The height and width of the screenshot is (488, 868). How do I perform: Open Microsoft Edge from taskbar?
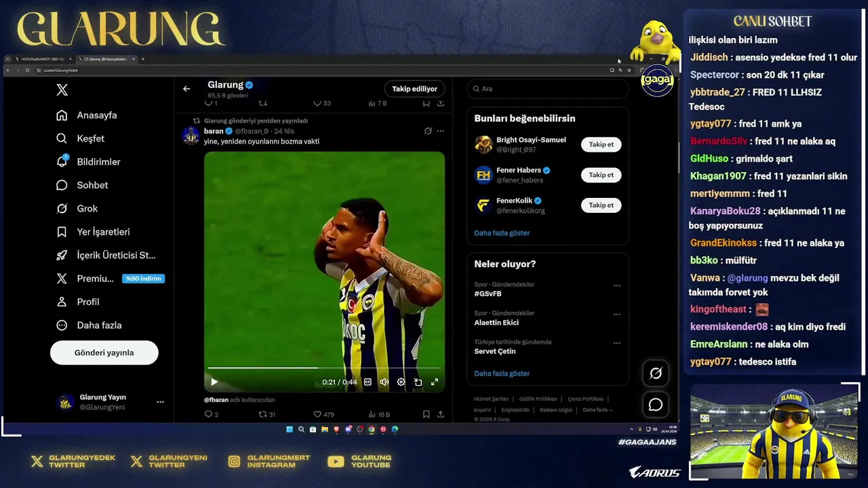click(x=395, y=429)
